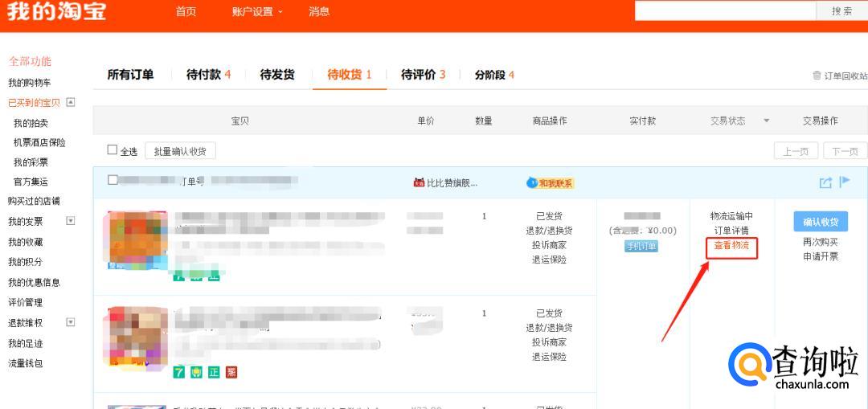Open 我的优惠信息 in the sidebar
Image resolution: width=868 pixels, height=409 pixels.
tap(34, 282)
